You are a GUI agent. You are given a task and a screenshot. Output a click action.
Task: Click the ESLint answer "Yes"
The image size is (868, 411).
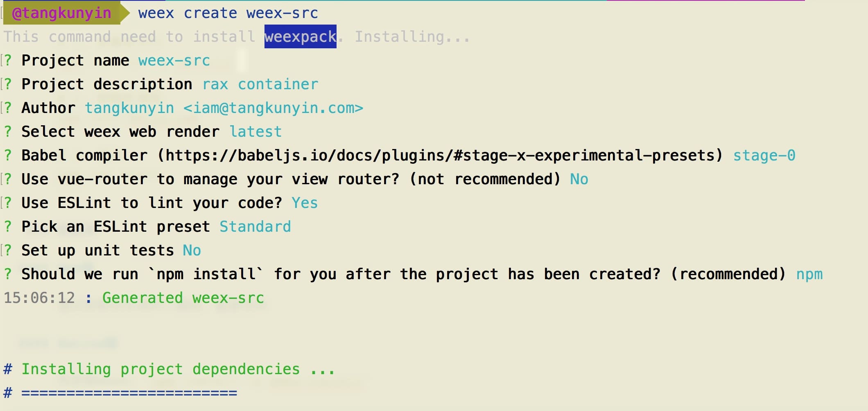click(x=304, y=203)
